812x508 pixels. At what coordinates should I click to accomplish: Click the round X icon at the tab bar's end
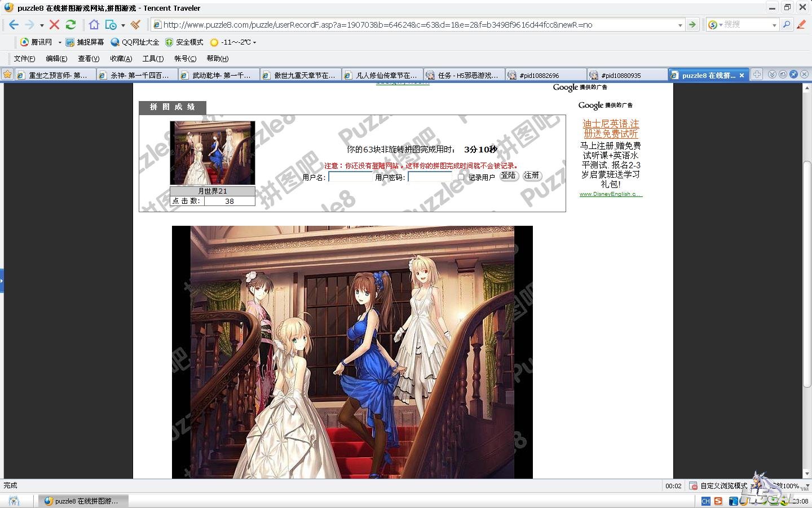pyautogui.click(x=804, y=75)
